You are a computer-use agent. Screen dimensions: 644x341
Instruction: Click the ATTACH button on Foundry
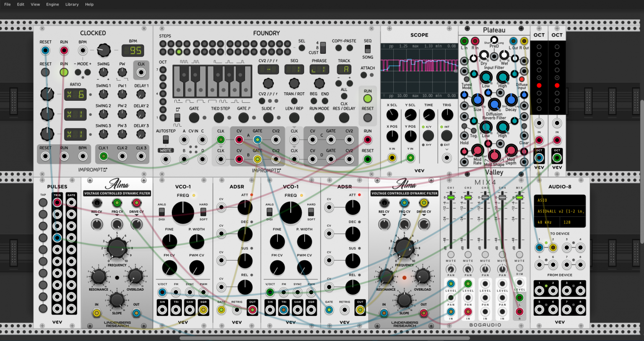tap(364, 75)
